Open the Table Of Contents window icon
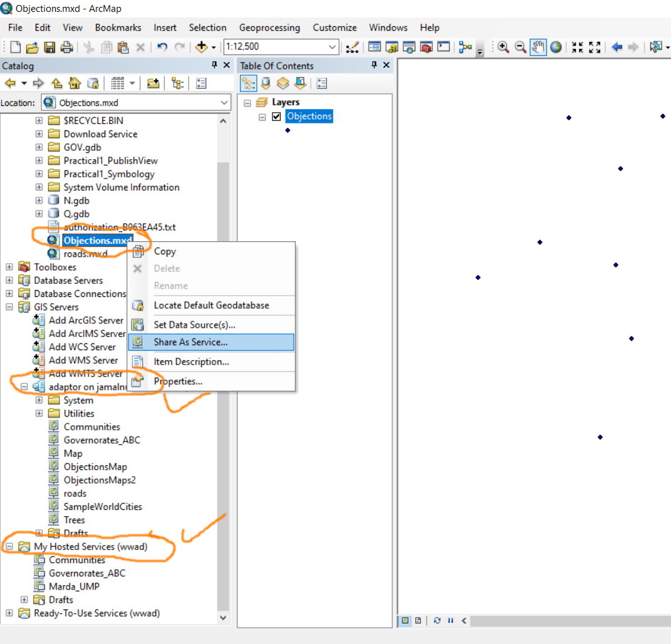The width and height of the screenshot is (671, 644). pos(375,46)
